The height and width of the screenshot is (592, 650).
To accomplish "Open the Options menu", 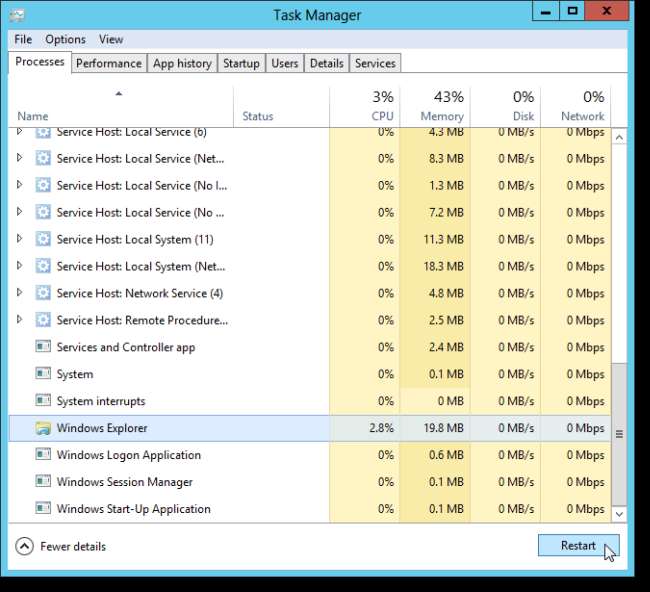I will pyautogui.click(x=65, y=39).
